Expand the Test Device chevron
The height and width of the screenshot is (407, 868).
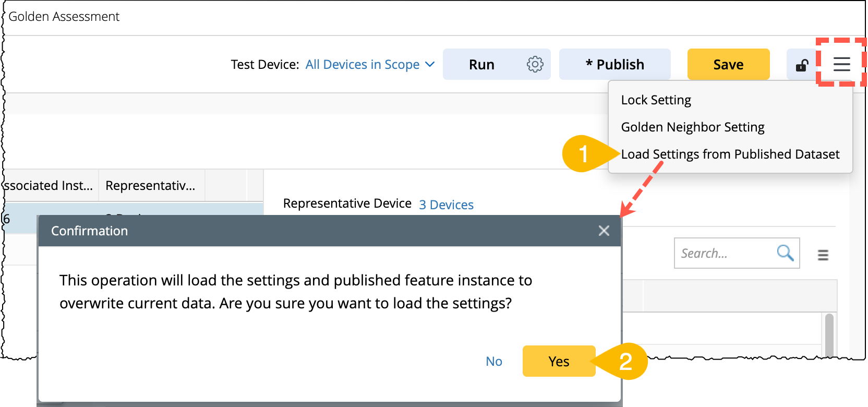430,64
